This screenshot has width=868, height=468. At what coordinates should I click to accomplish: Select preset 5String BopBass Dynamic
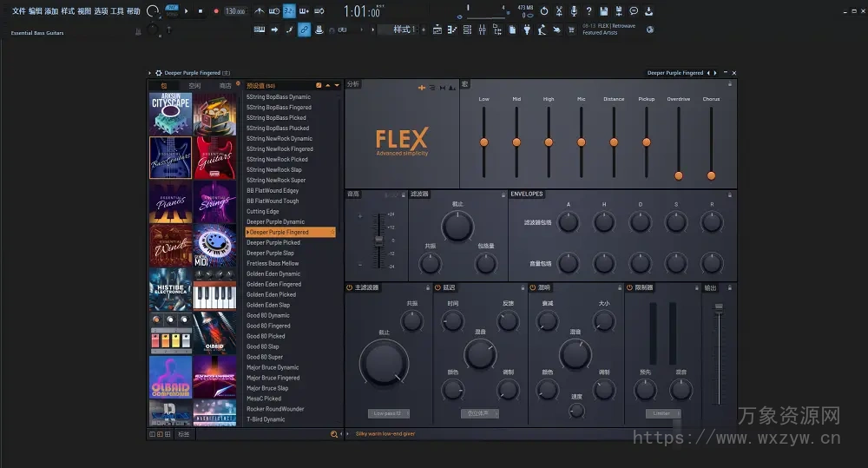(279, 97)
